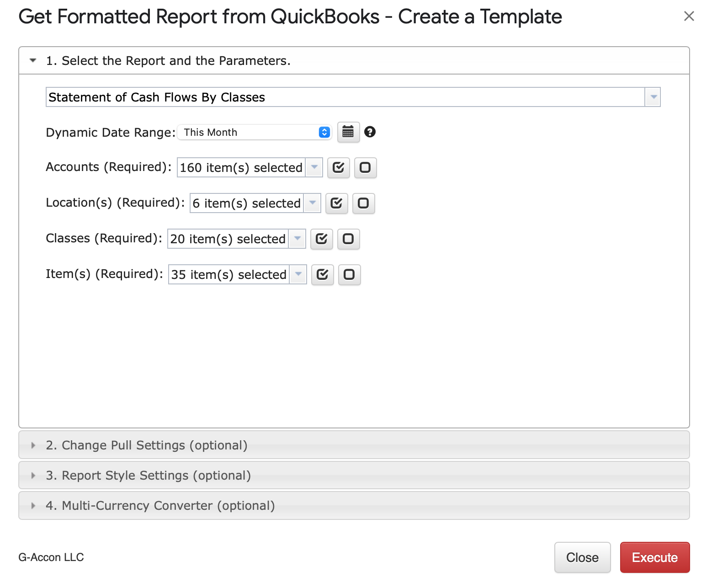Collapse section 1 Select the Report and Parameters
Screen dimensions: 712x588
click(x=354, y=60)
